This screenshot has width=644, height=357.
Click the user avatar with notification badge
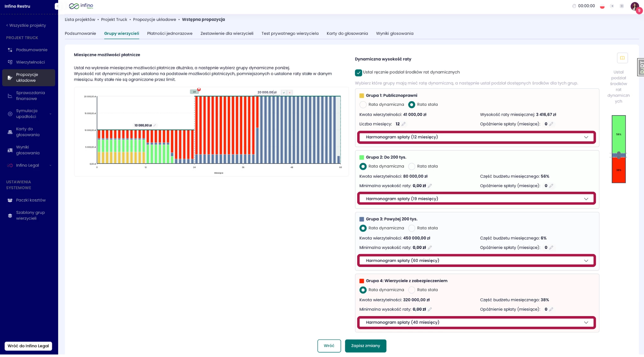635,6
